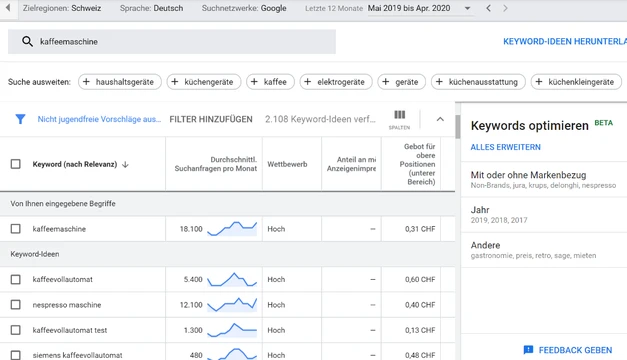This screenshot has height=360, width=627.
Task: Tick the checkbox for nespresso maschine
Action: click(x=16, y=305)
